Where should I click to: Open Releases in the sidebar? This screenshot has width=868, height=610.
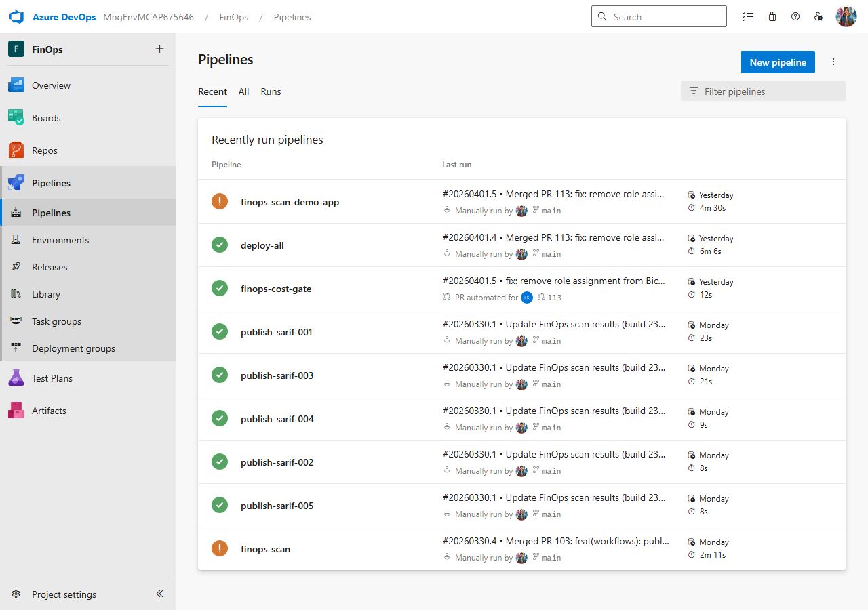(x=88, y=267)
